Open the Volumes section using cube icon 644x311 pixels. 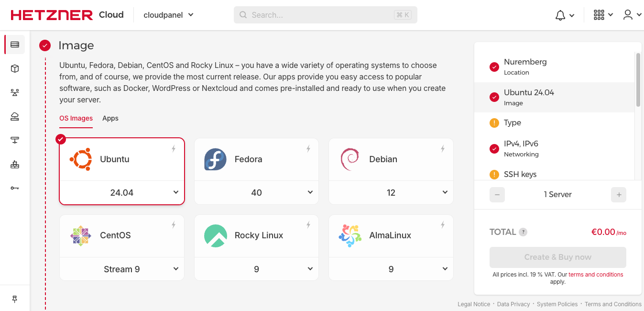tap(15, 68)
